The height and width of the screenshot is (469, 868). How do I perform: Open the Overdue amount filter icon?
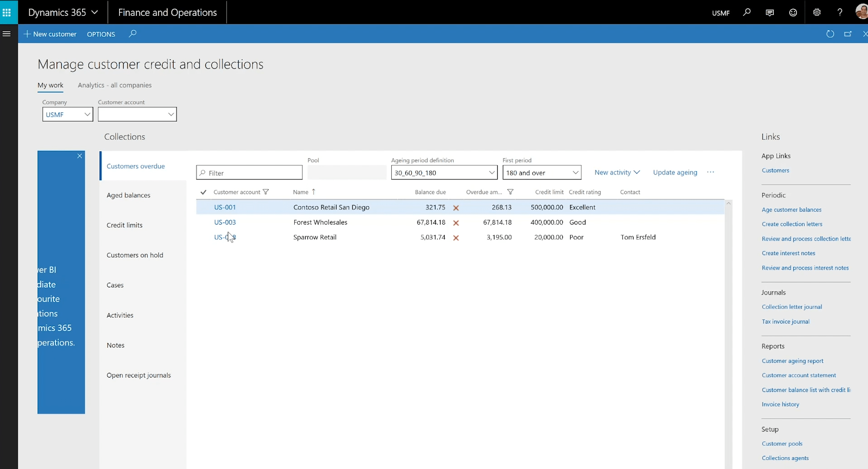(x=510, y=192)
